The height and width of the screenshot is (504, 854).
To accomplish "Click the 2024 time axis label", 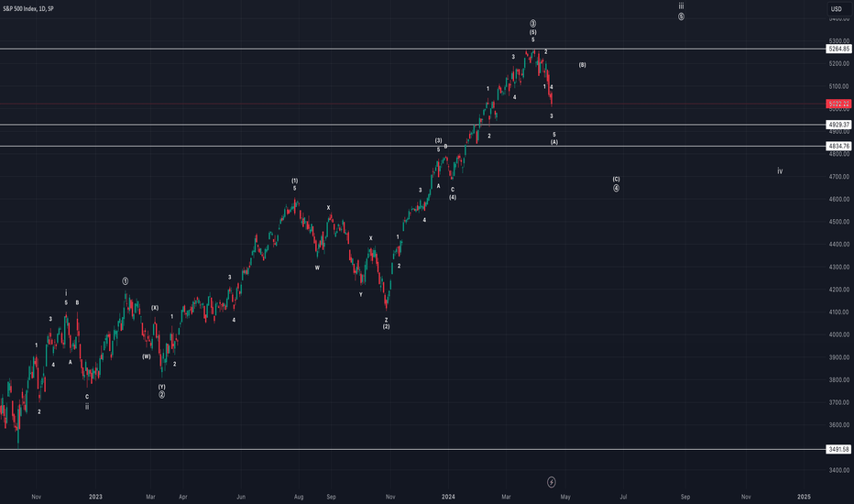I will click(x=448, y=497).
